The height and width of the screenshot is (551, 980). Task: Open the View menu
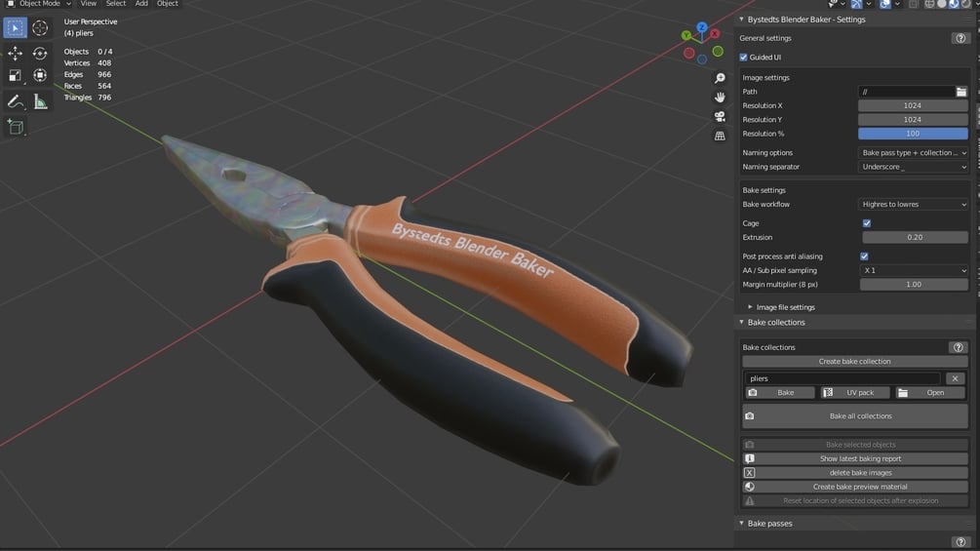tap(88, 4)
